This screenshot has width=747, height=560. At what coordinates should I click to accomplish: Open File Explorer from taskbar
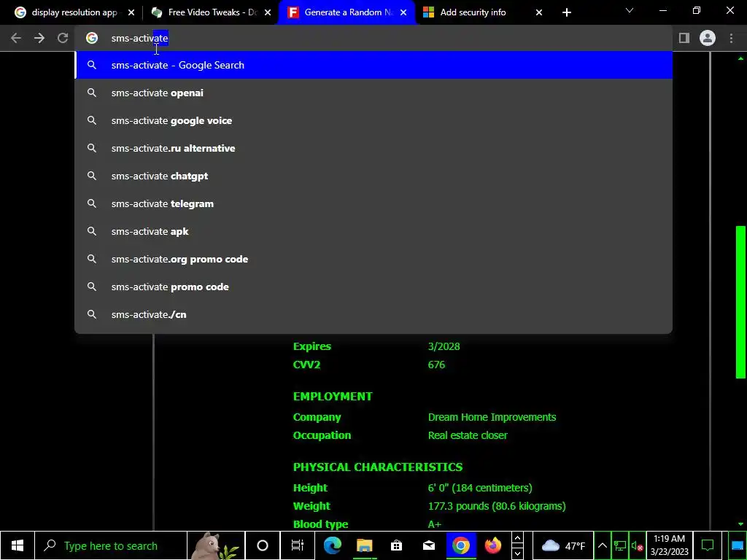point(365,545)
